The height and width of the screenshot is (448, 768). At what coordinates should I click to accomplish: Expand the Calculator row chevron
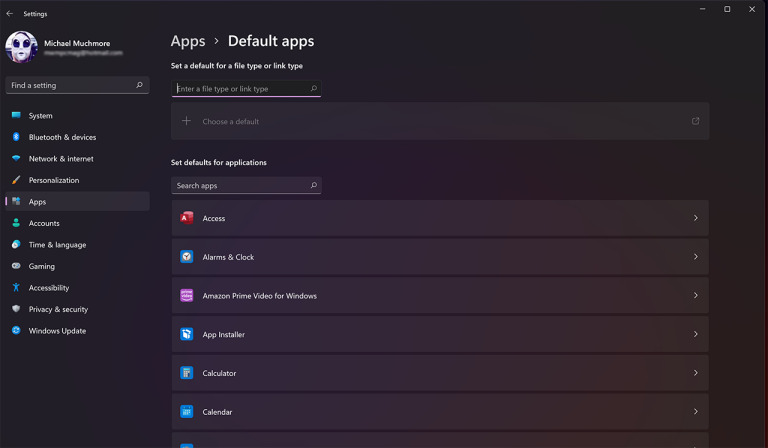pyautogui.click(x=696, y=373)
